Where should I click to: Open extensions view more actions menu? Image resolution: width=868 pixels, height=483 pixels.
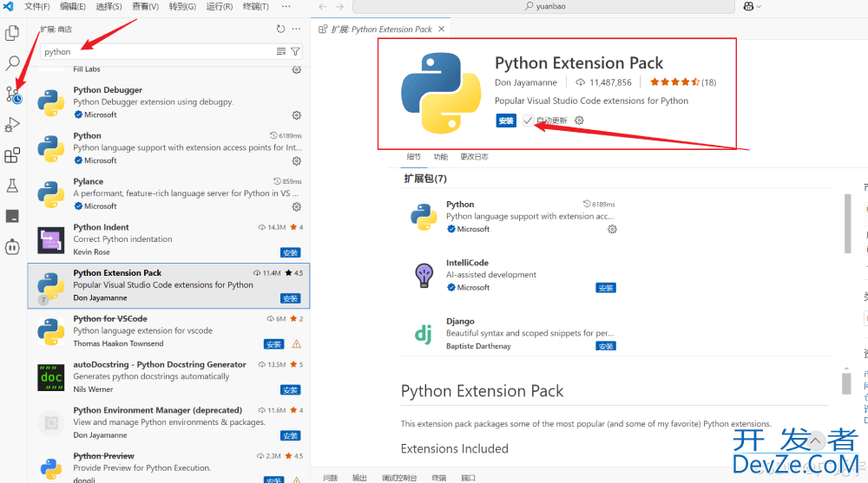(x=297, y=29)
